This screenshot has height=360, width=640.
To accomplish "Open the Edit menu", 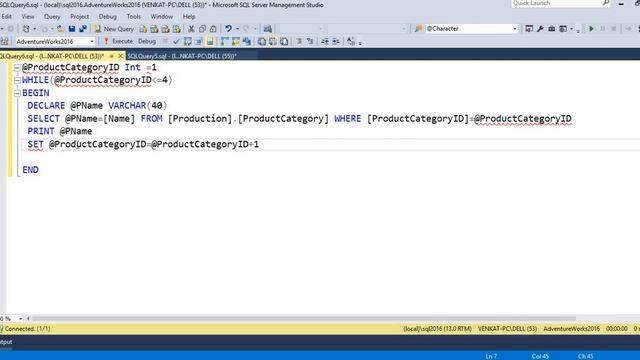I will pyautogui.click(x=7, y=16).
